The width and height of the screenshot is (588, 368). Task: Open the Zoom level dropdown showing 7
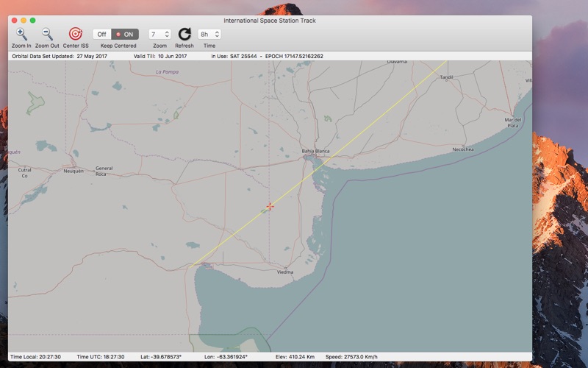point(159,34)
